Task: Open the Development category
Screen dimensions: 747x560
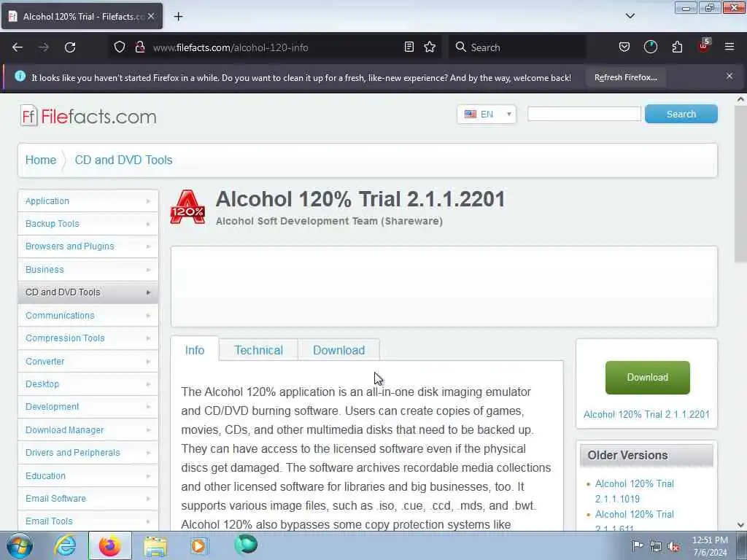Action: (x=88, y=407)
